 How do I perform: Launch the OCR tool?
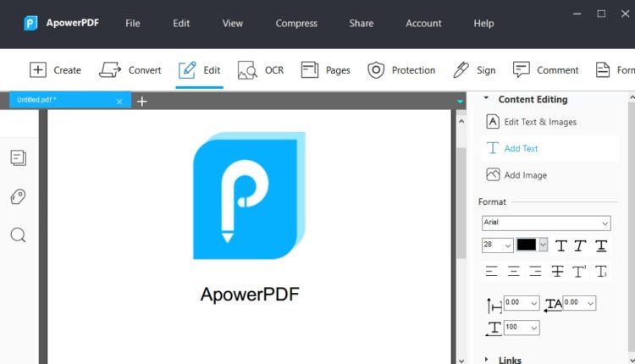(261, 70)
